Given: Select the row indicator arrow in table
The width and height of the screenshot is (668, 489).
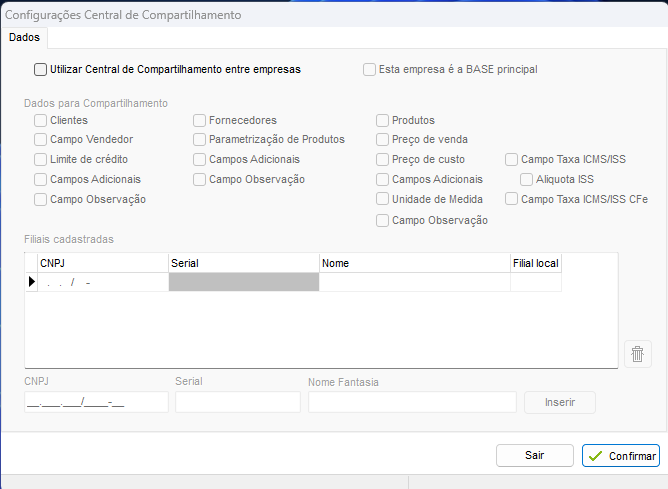Looking at the screenshot, I should coord(31,283).
